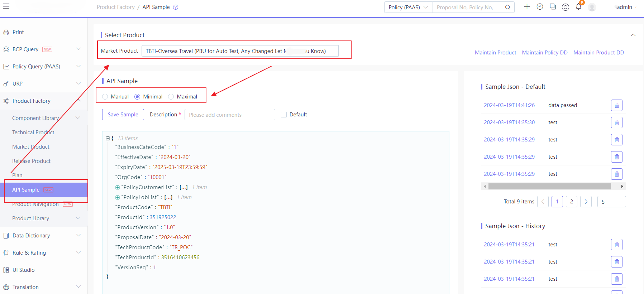Open notifications bell icon

click(x=578, y=7)
